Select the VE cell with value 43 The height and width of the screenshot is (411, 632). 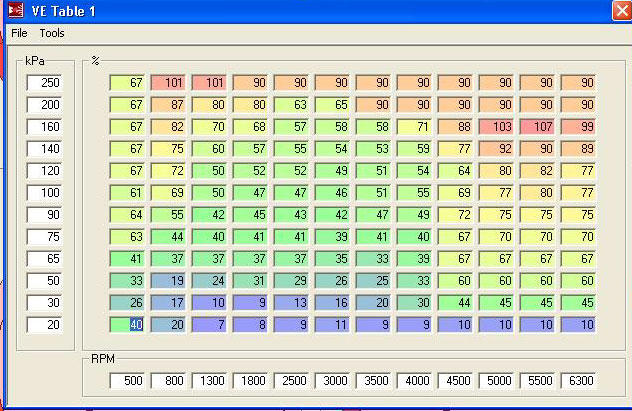pyautogui.click(x=291, y=215)
